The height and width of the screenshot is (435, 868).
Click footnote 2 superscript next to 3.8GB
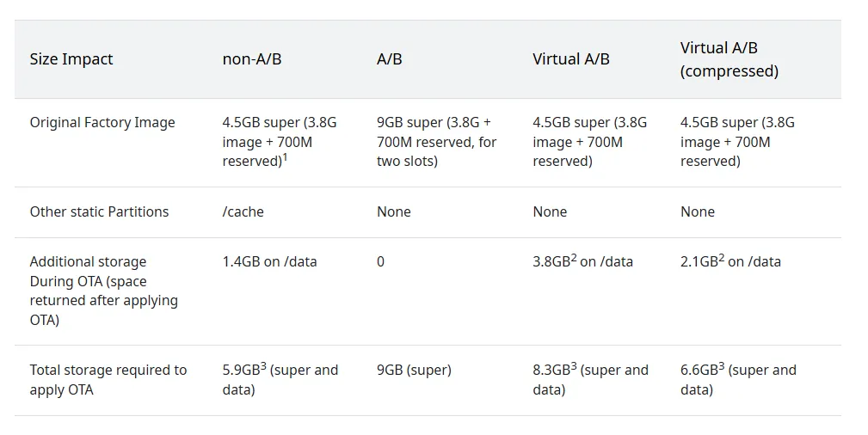574,258
